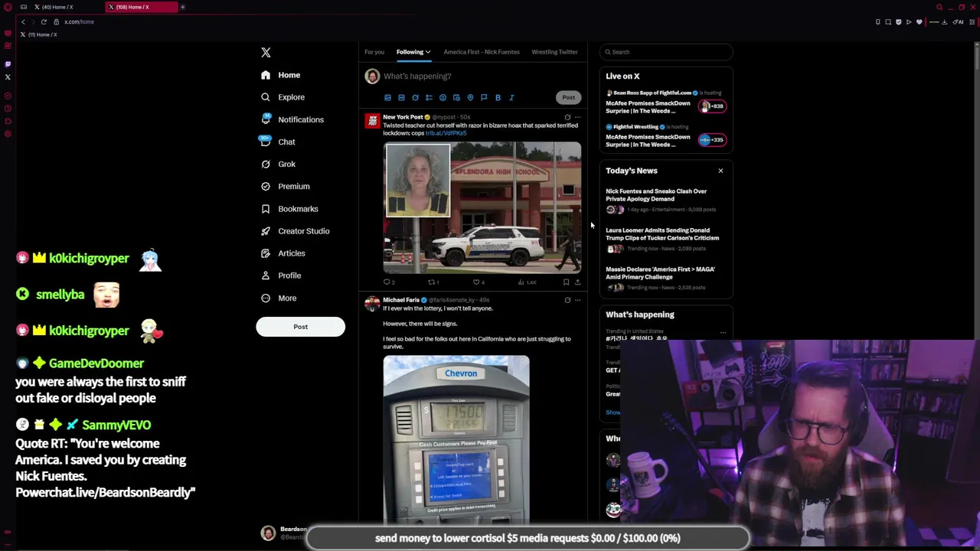Open the New York Post profile avatar
Screen dimensions: 980x551
coord(372,121)
